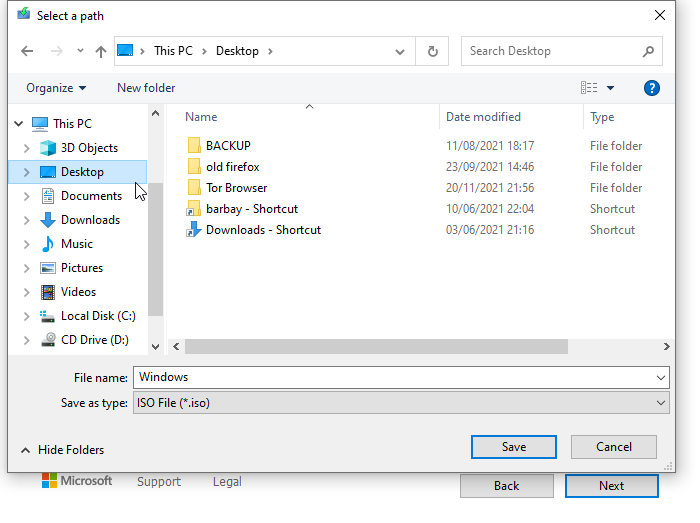This screenshot has width=700, height=523.
Task: Open the recent locations dropdown arrow
Action: pyautogui.click(x=80, y=50)
